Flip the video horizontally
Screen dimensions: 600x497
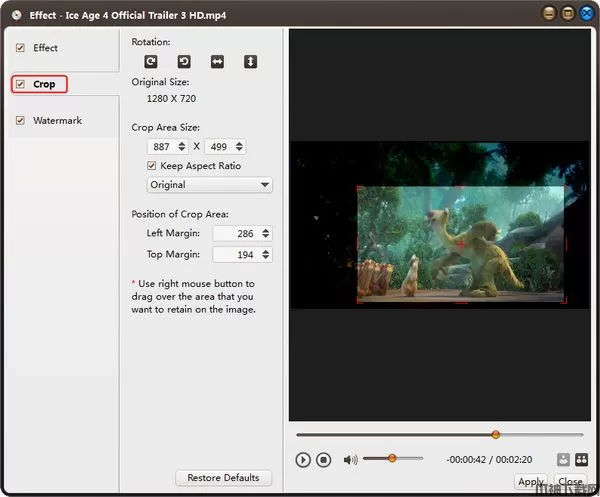(x=217, y=62)
